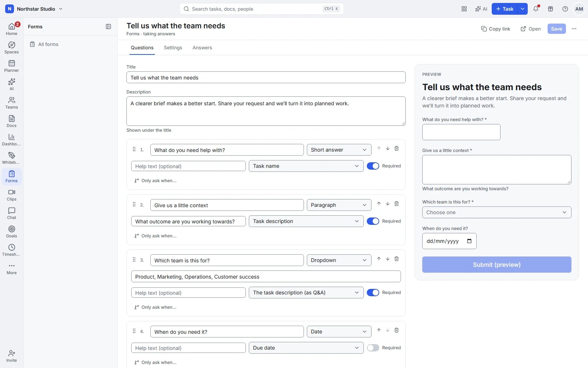Open the Northstar Studio workspace switcher
Image resolution: width=588 pixels, height=368 pixels.
click(x=34, y=9)
